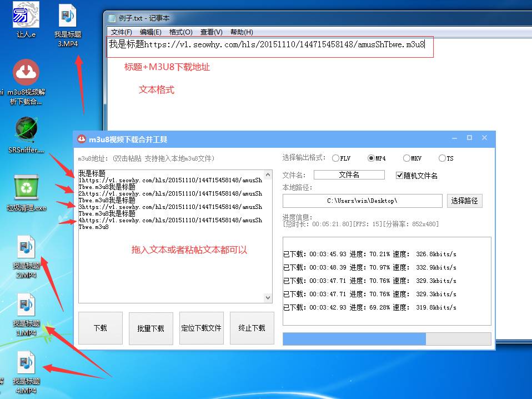The height and width of the screenshot is (399, 532).
Task: Open the 我是标题2.MP4 desktop file
Action: tap(26, 248)
